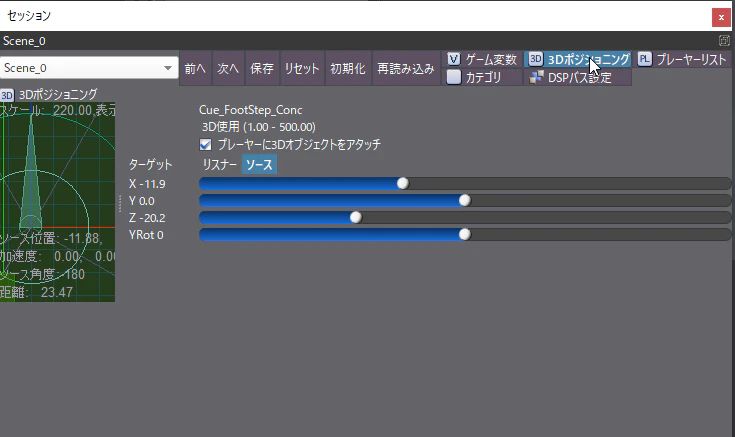
Task: Click the 前へ (previous) button
Action: 195,68
